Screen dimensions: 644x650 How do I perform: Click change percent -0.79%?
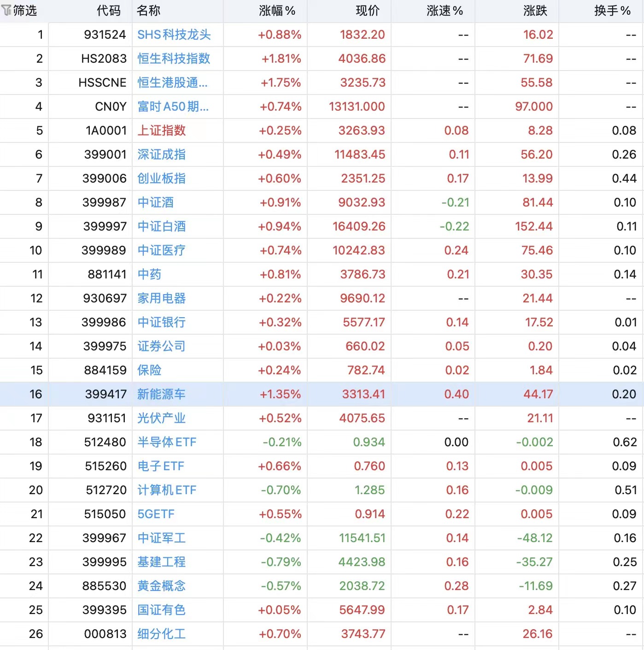click(281, 562)
